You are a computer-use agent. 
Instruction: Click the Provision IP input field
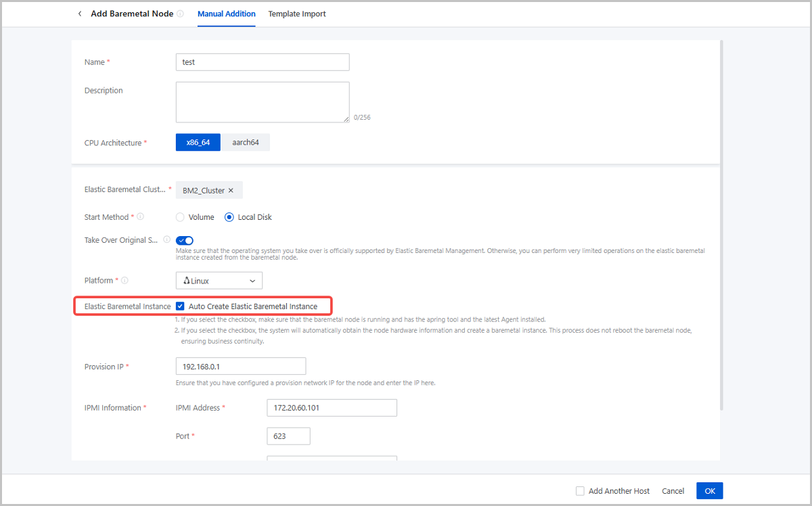coord(240,366)
